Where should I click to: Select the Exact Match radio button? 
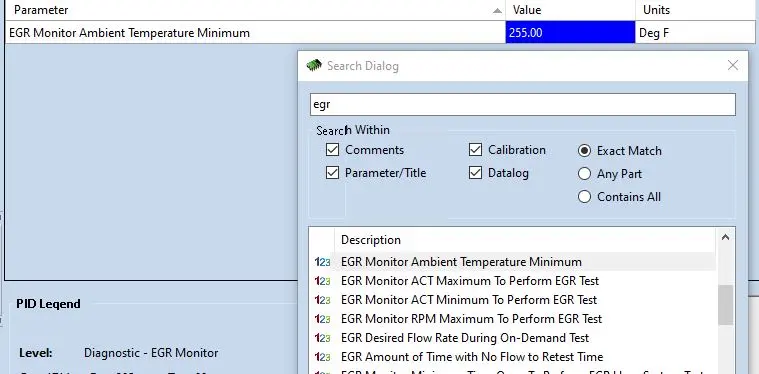point(584,150)
